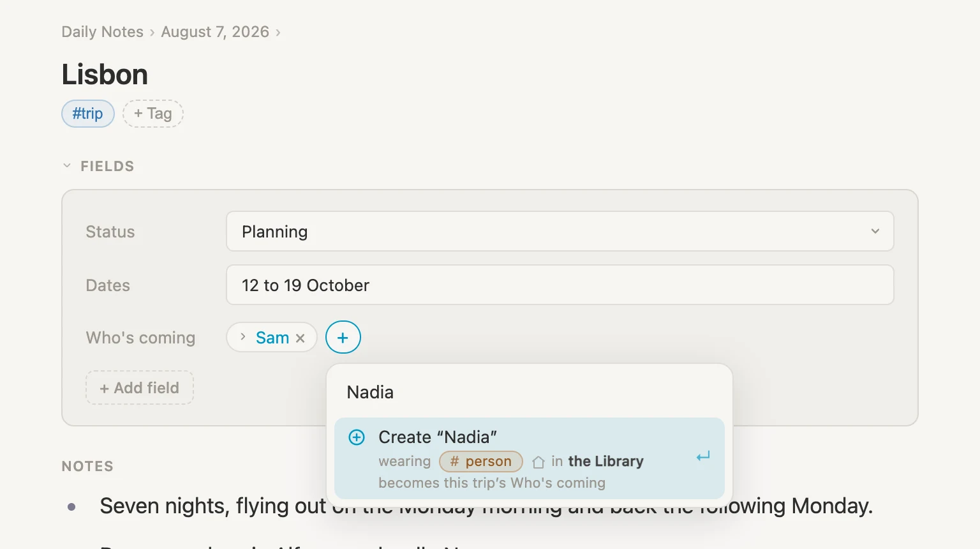Viewport: 980px width, 549px height.
Task: Click the FIELDS section label
Action: pos(107,166)
